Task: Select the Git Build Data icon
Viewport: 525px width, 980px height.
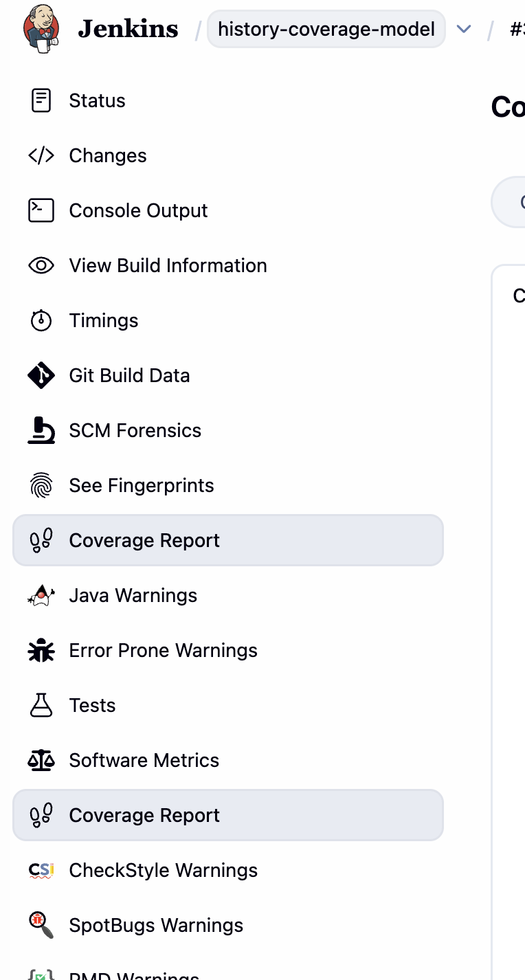Action: pos(41,375)
